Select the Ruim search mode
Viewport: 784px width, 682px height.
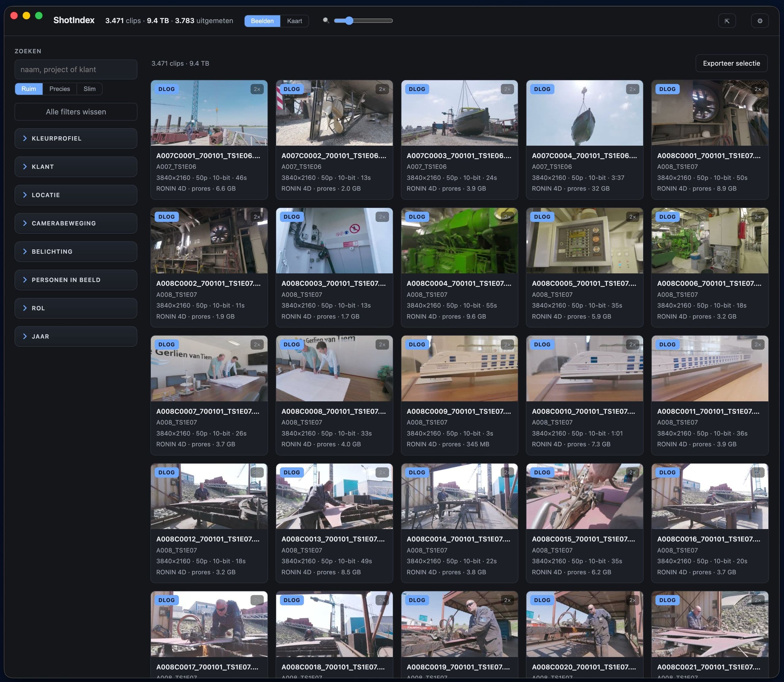point(28,89)
